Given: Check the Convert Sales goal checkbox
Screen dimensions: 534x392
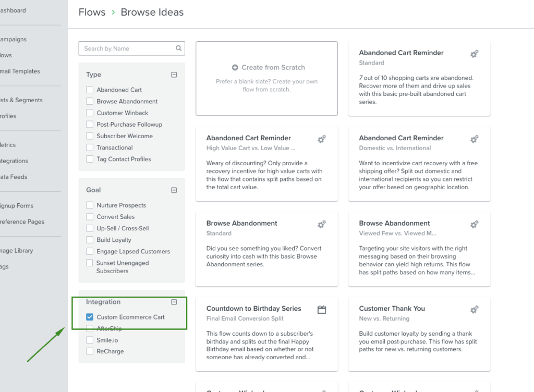Looking at the screenshot, I should pyautogui.click(x=90, y=216).
